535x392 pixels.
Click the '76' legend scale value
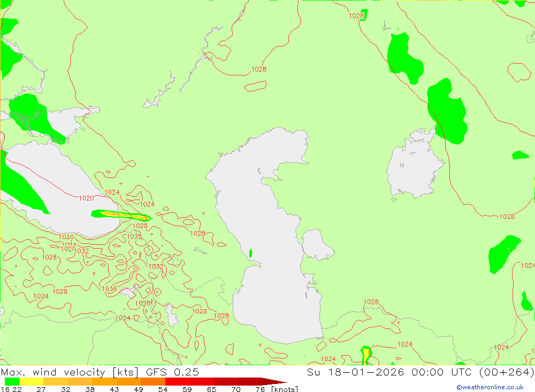[x=260, y=389]
